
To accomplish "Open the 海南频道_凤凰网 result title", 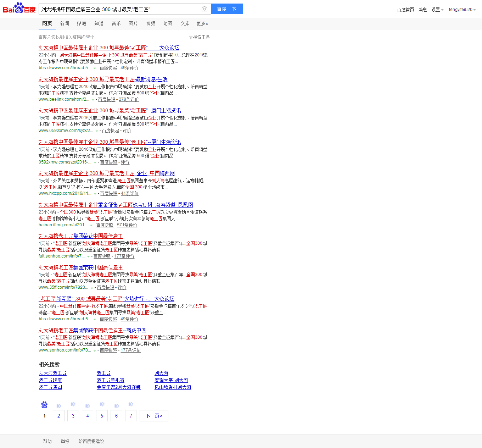I will tap(116, 205).
